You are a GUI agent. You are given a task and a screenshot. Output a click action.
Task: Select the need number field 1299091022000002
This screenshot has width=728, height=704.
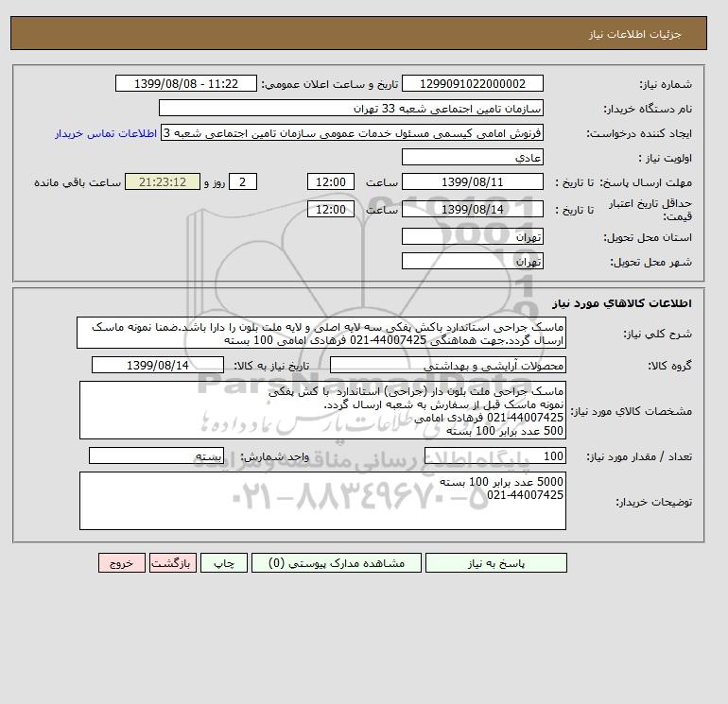pyautogui.click(x=472, y=83)
